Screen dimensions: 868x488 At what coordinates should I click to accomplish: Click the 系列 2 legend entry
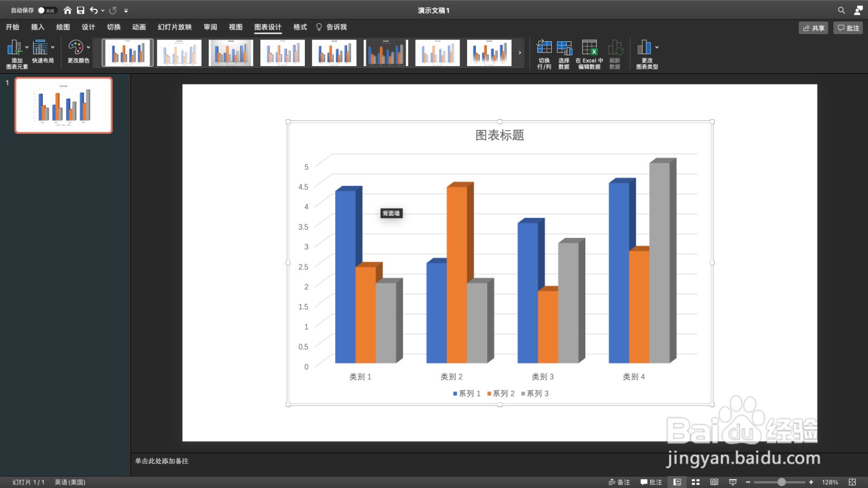(501, 394)
